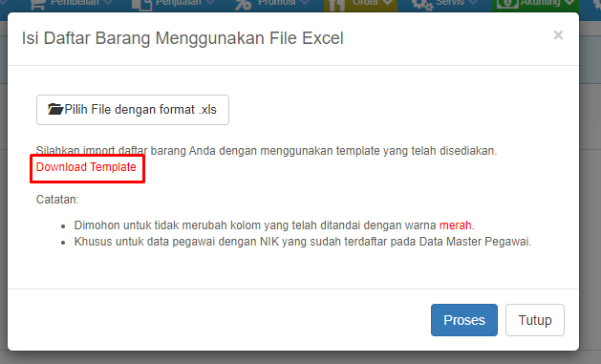
Task: Open the Promosi menu behind dialog
Action: [x=272, y=4]
